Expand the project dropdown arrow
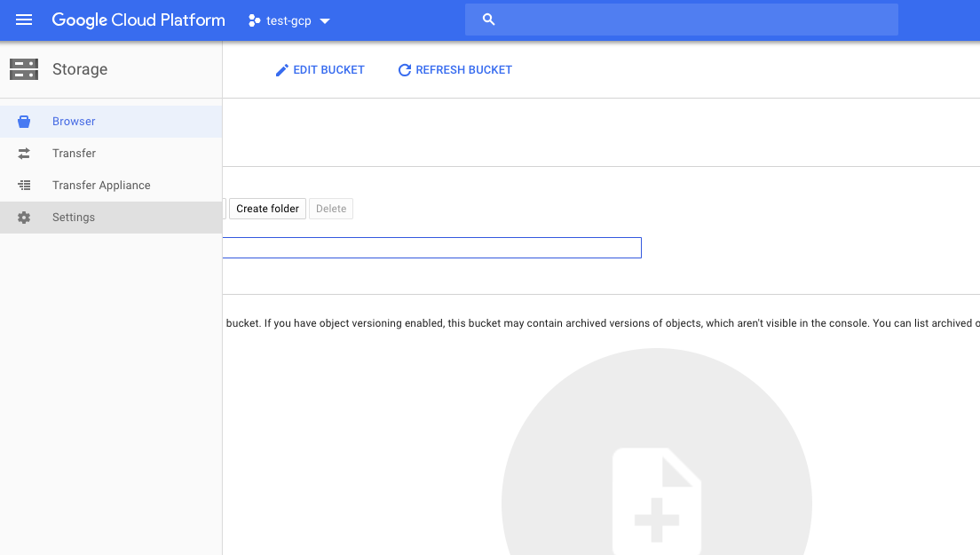The image size is (980, 555). pyautogui.click(x=324, y=21)
